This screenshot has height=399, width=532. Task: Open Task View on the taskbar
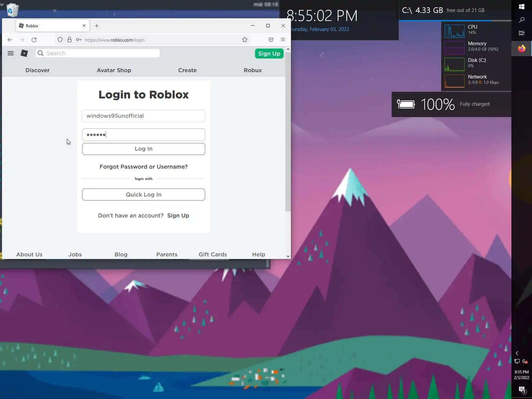point(522,33)
